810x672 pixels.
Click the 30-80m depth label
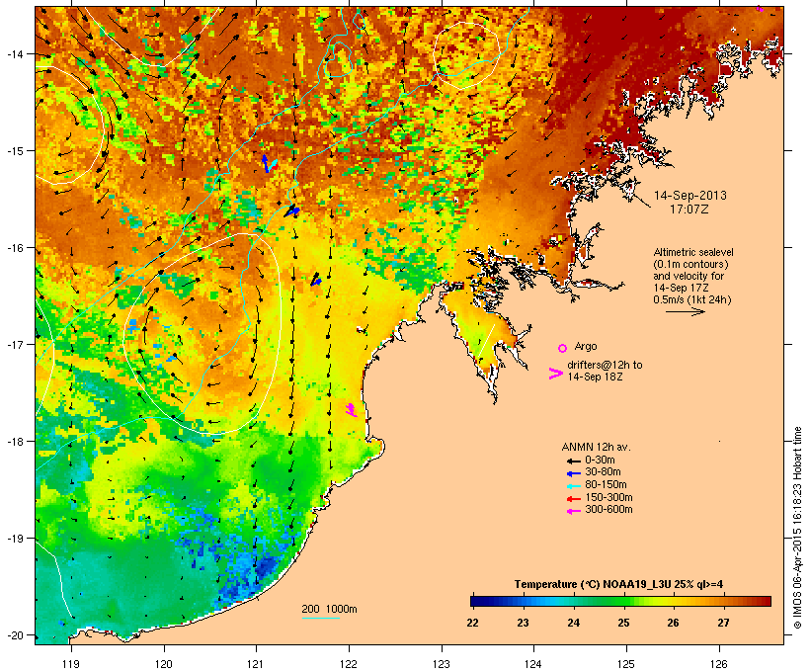(603, 472)
